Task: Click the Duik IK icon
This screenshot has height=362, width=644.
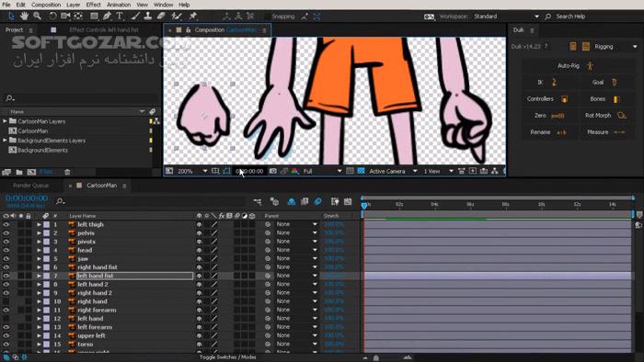Action: click(x=554, y=83)
